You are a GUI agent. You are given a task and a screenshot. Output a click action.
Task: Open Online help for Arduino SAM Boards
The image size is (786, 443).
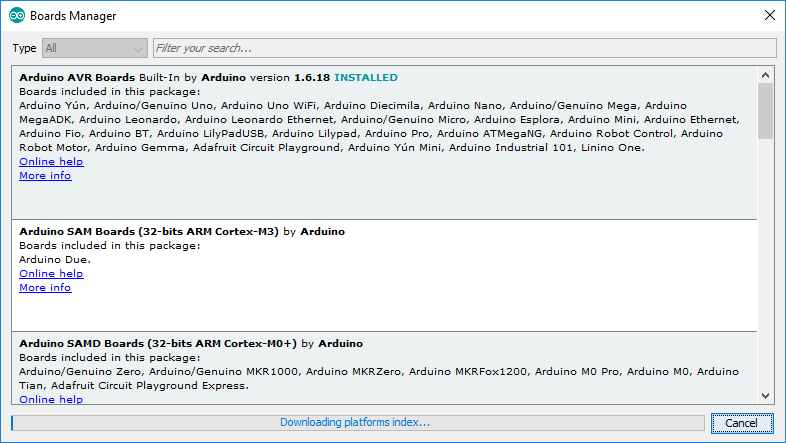[51, 274]
